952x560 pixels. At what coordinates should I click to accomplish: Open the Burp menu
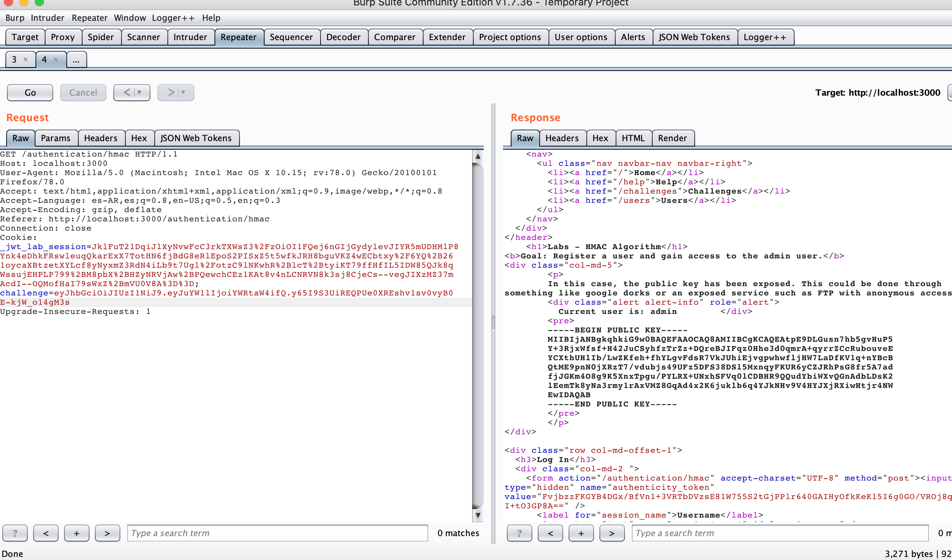pyautogui.click(x=15, y=18)
